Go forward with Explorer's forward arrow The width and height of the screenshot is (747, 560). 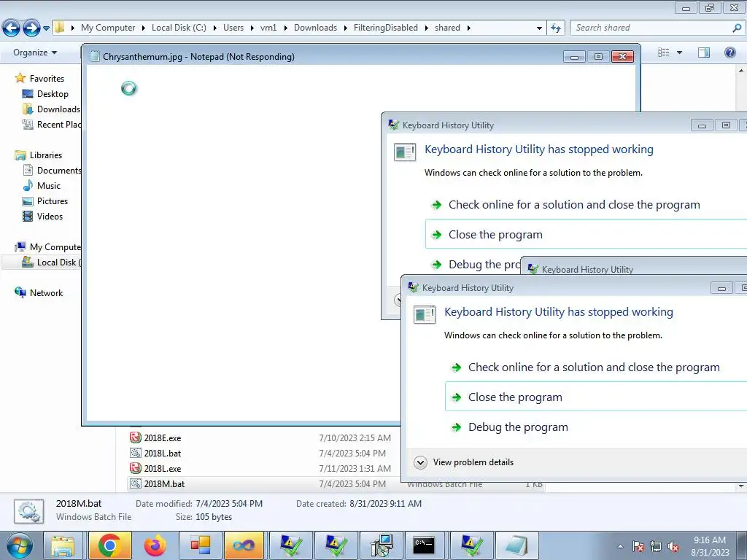pos(31,28)
